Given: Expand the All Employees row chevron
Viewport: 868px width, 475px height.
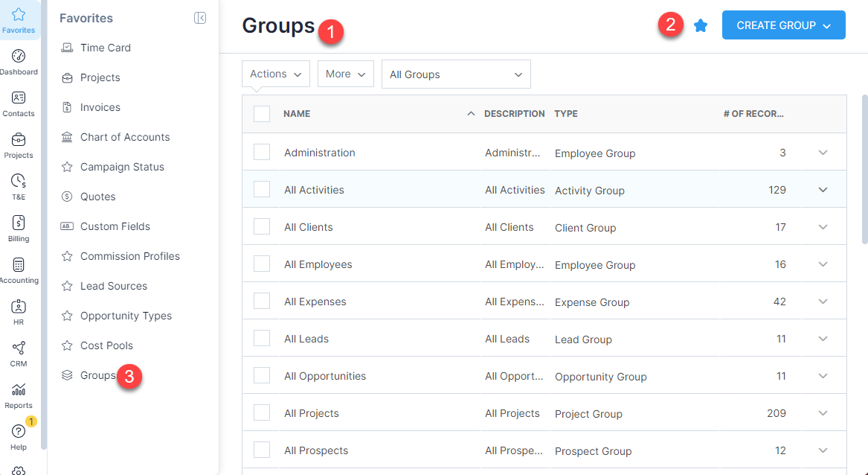Looking at the screenshot, I should tap(823, 264).
